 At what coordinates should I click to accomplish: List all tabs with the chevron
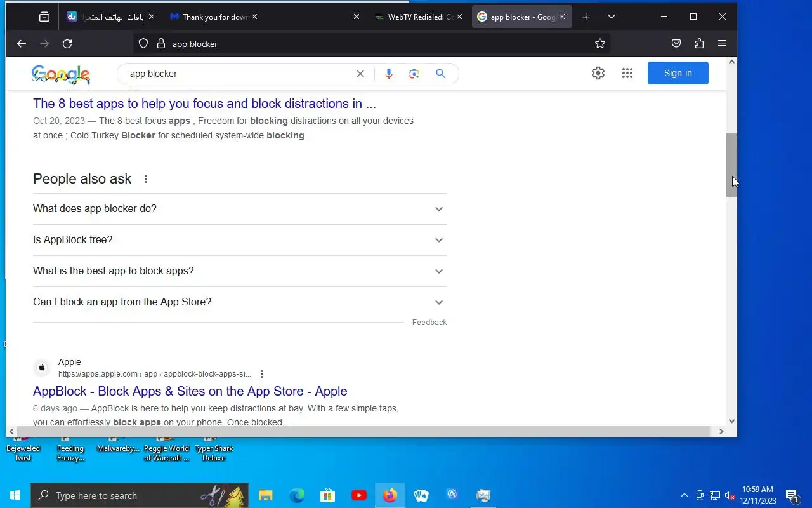[611, 17]
